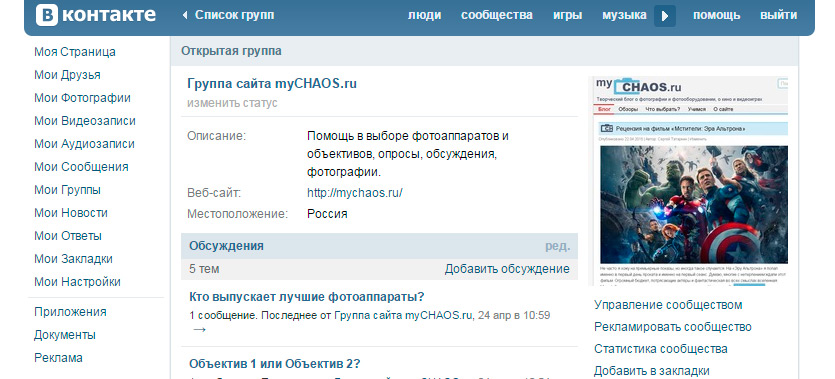Open Документы in sidebar
This screenshot has width=835, height=379.
pos(64,335)
